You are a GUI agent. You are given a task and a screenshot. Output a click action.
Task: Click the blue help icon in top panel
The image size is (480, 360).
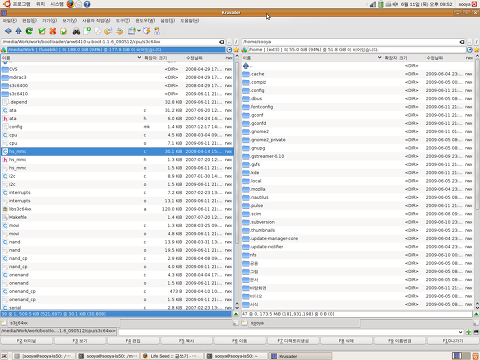pos(87,4)
